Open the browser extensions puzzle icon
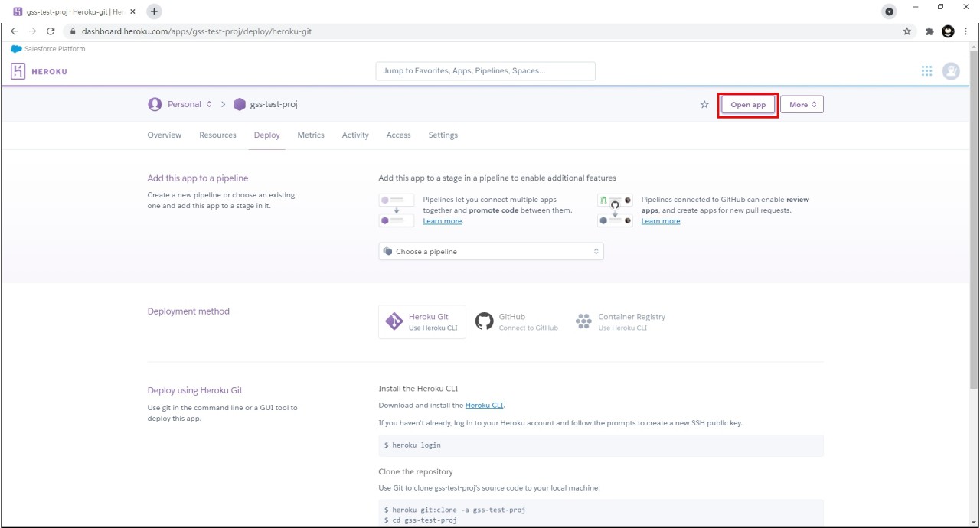This screenshot has height=528, width=980. 929,31
